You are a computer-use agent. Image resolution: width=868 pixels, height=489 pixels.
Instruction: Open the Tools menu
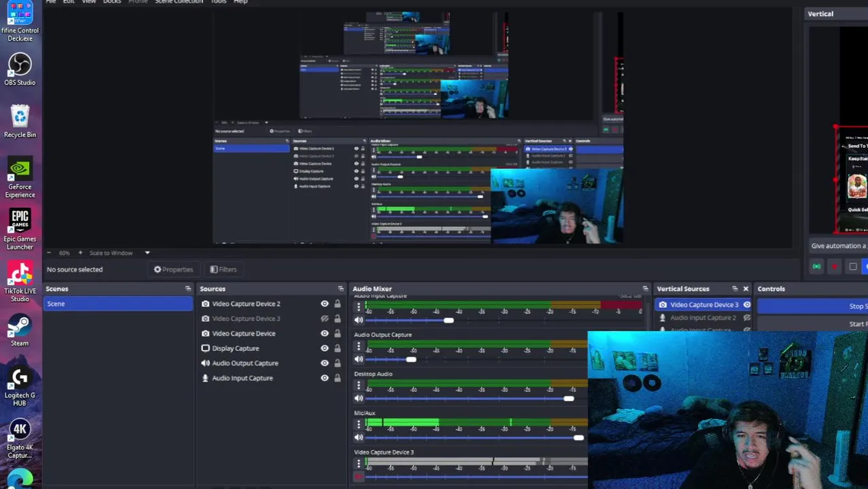(x=218, y=1)
